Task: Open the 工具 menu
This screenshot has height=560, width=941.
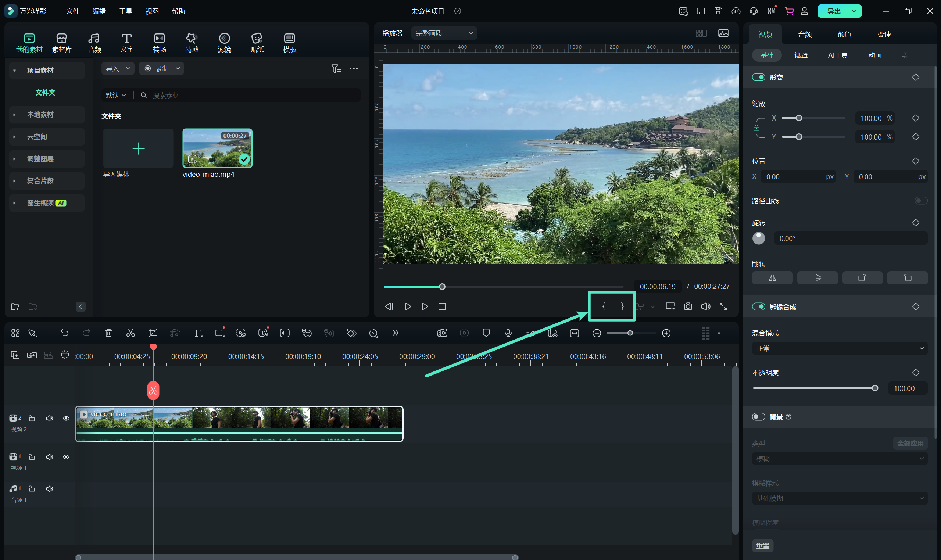Action: 125,11
